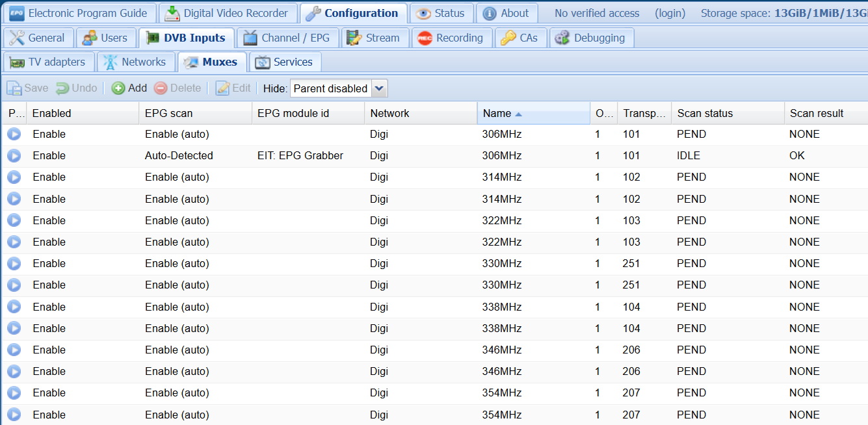Switch to the Networks tab
Image resolution: width=868 pixels, height=425 pixels.
(135, 62)
